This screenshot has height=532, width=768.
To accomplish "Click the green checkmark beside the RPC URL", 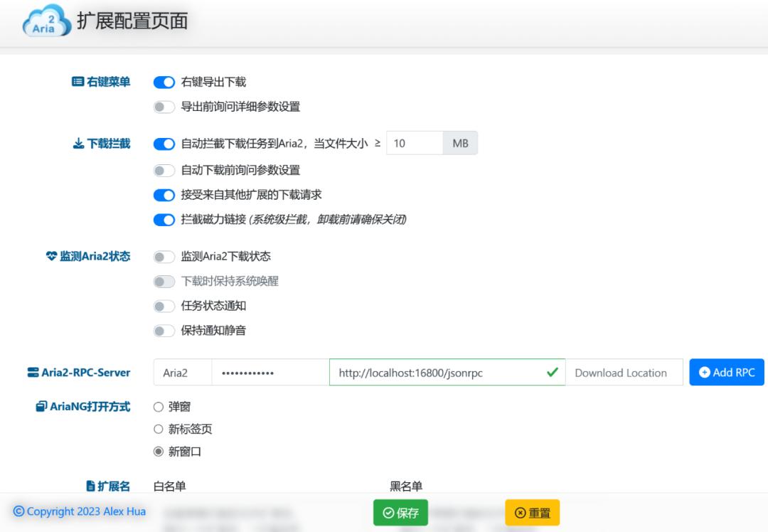I will click(553, 372).
